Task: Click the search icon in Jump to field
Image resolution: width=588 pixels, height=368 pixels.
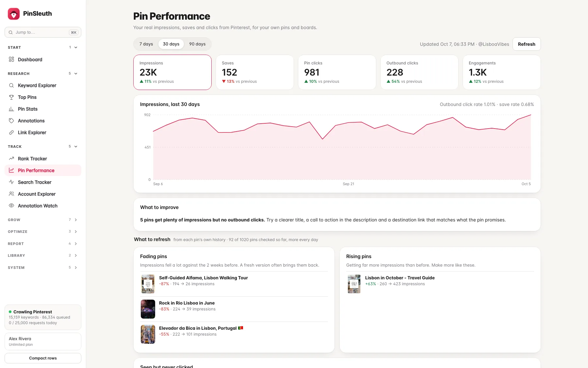Action: 11,32
